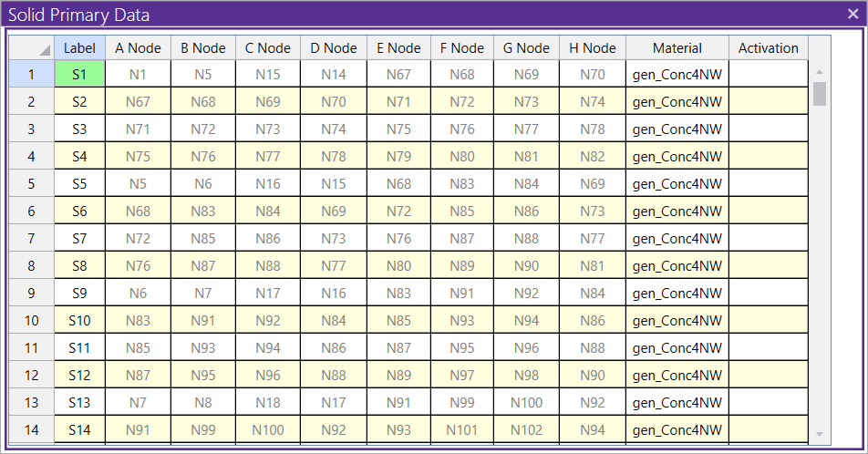
Task: Click the scrollbar down arrow
Action: click(819, 434)
